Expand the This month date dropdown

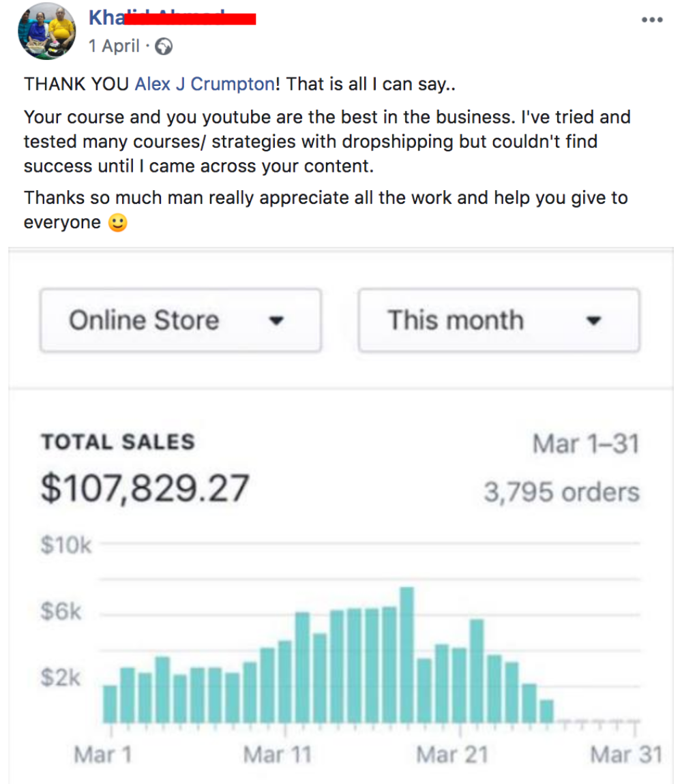499,320
